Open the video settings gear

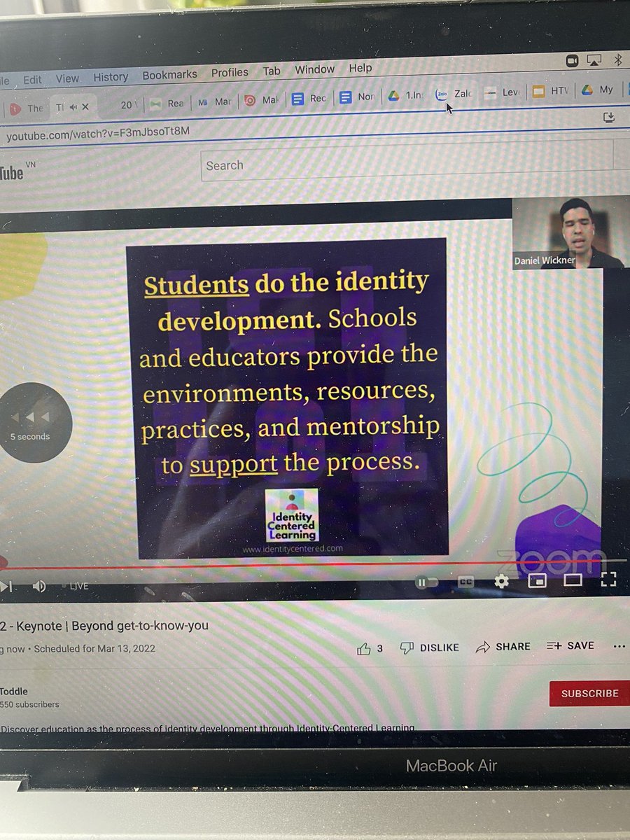click(x=501, y=581)
